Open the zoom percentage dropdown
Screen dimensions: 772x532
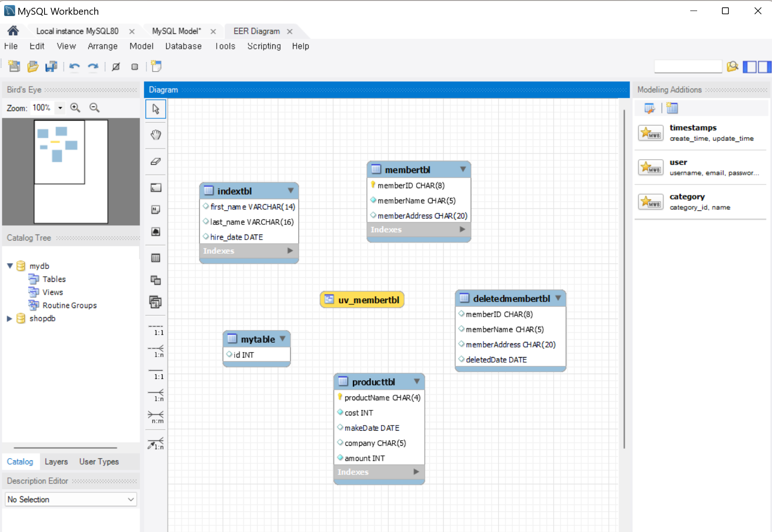pyautogui.click(x=60, y=108)
